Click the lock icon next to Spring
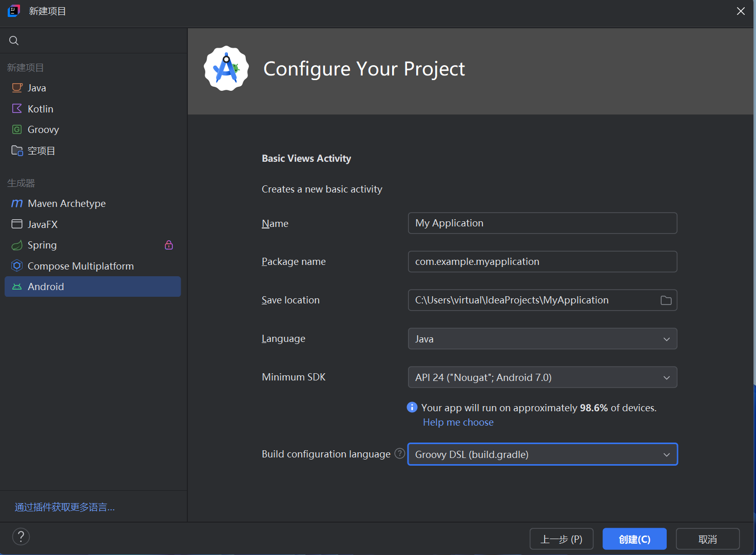Image resolution: width=756 pixels, height=555 pixels. click(169, 245)
